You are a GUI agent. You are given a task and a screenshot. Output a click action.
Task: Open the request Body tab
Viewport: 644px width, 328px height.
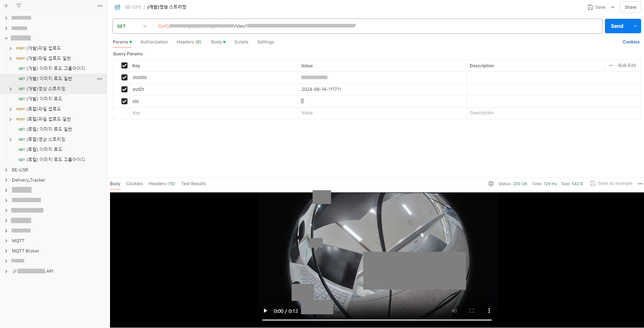click(x=218, y=42)
